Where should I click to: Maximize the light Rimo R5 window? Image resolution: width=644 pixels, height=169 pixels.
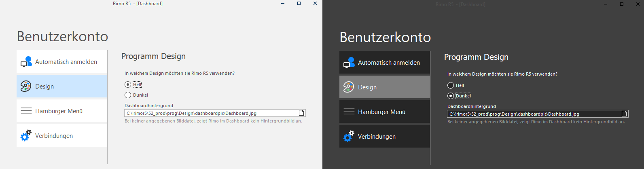point(299,3)
